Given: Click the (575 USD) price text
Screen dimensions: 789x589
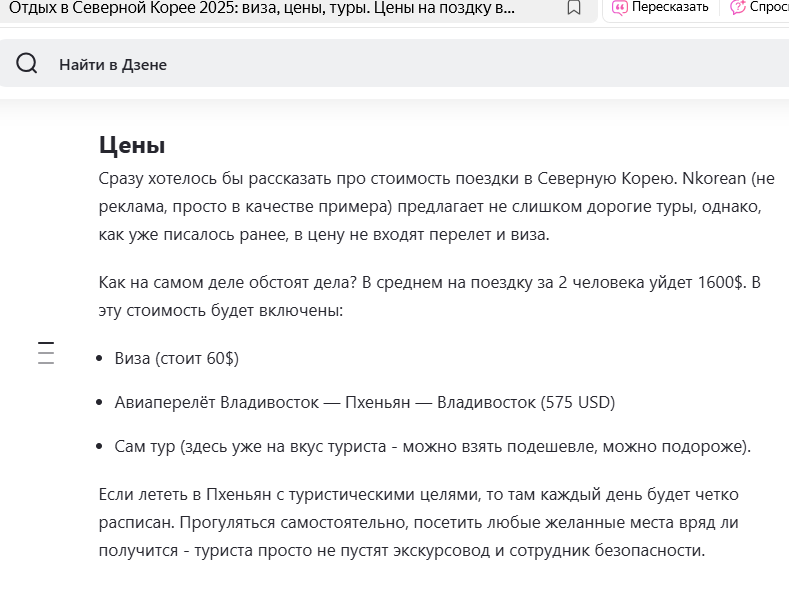Looking at the screenshot, I should (x=578, y=402).
